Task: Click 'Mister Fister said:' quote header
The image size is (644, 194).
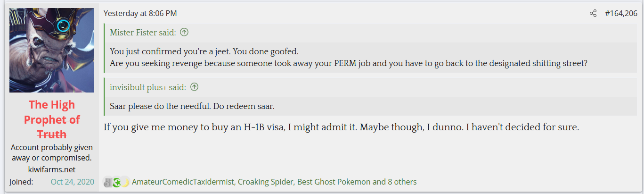Action: pos(143,33)
